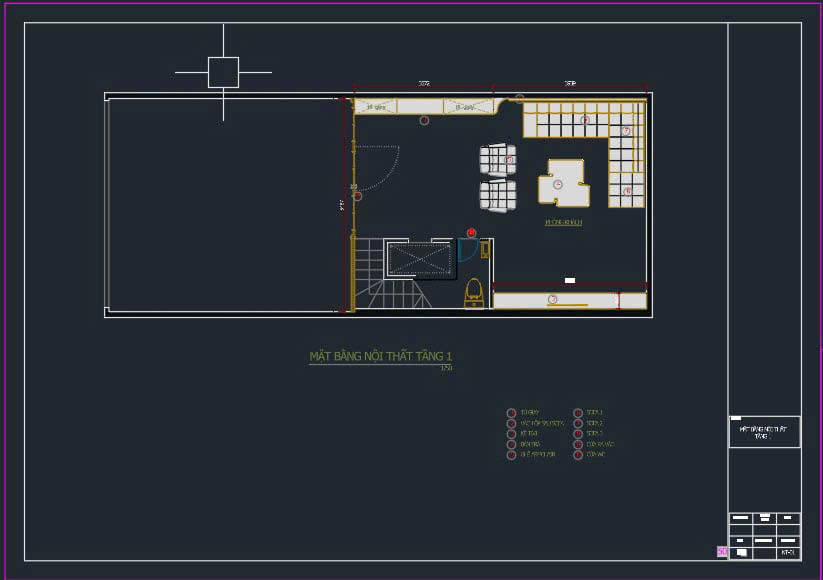Click the legend circle marker beside "TỦ GIÀY"

pyautogui.click(x=511, y=413)
